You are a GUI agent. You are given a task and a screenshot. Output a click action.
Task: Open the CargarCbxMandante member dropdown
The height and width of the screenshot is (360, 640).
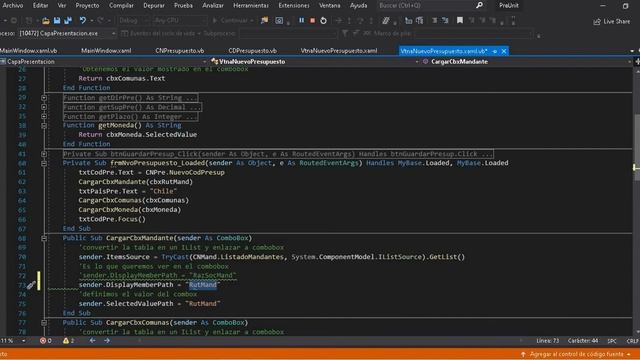click(x=527, y=62)
